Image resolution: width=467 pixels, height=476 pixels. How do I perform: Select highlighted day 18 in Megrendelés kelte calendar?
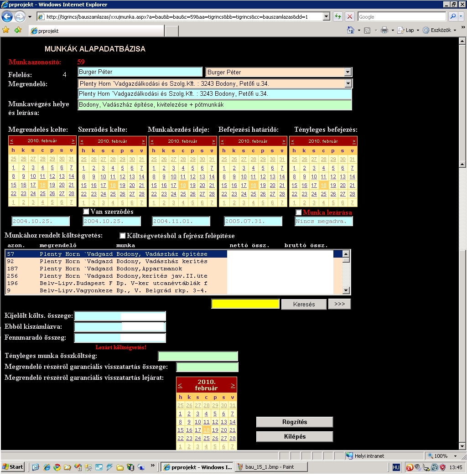tap(42, 185)
